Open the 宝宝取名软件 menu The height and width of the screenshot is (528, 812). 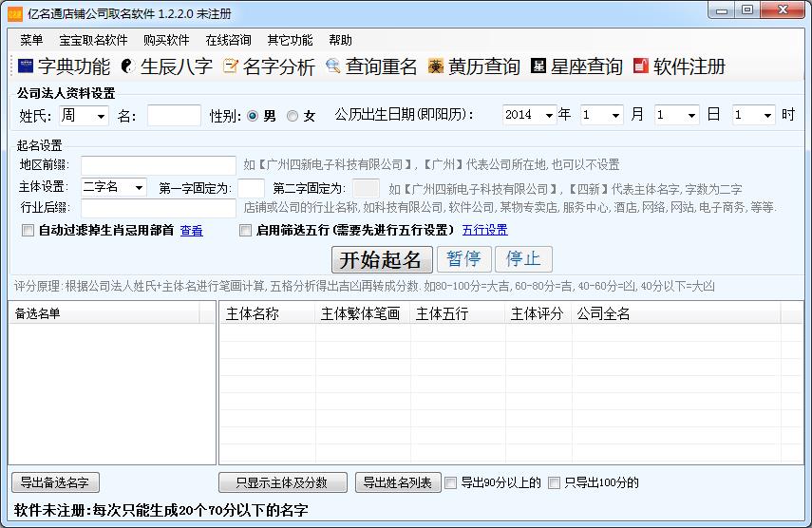93,40
